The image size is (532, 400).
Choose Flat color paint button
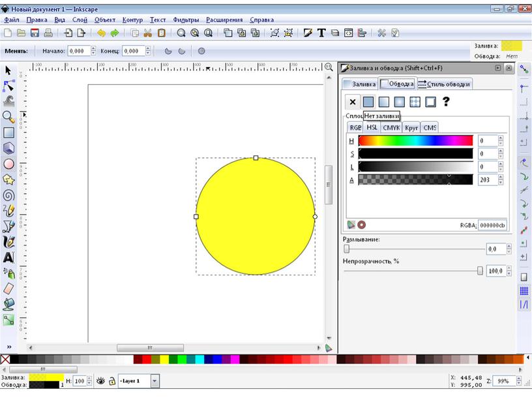368,102
